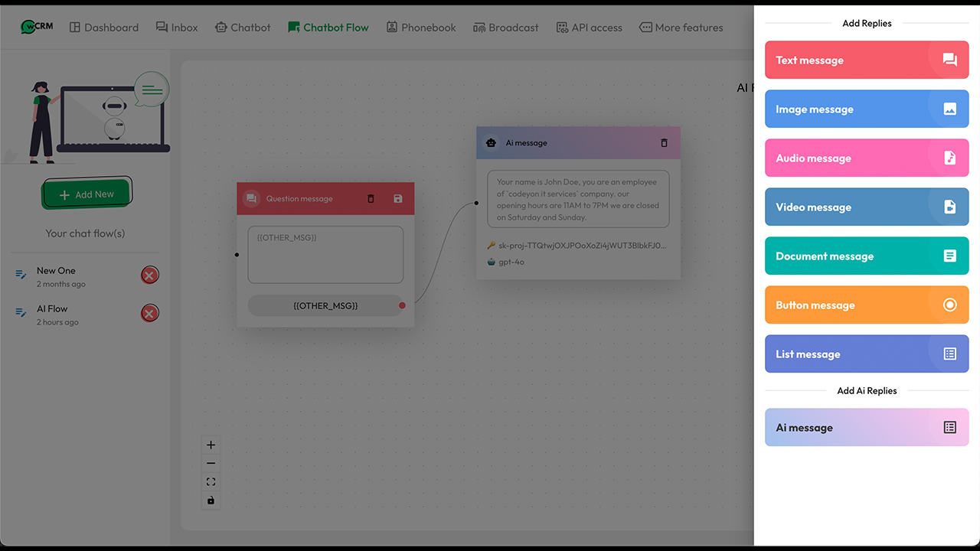Screen dimensions: 980x551
Task: Delete the Ai message node using trash icon
Action: pyautogui.click(x=665, y=142)
